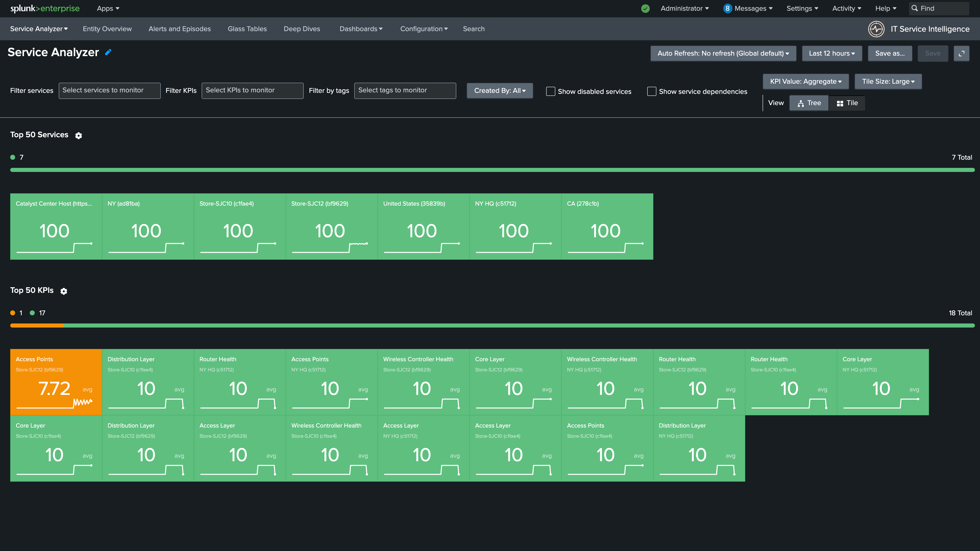980x551 pixels.
Task: Click green segment of KPIs status bar
Action: [x=519, y=325]
